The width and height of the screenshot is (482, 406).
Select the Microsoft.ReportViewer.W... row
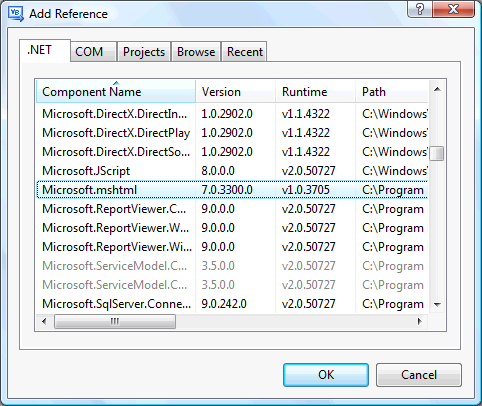coord(232,228)
